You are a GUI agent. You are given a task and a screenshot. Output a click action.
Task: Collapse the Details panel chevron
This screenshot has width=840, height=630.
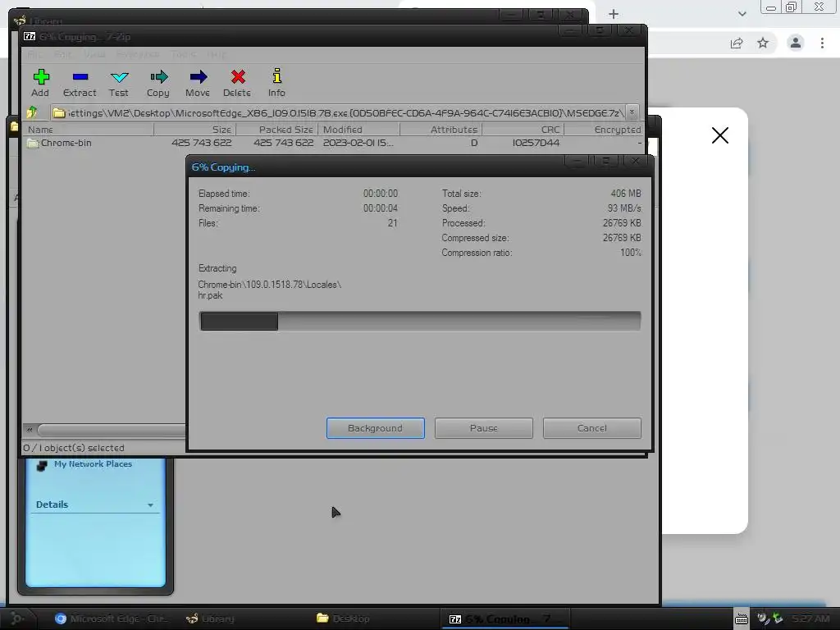[x=151, y=505]
